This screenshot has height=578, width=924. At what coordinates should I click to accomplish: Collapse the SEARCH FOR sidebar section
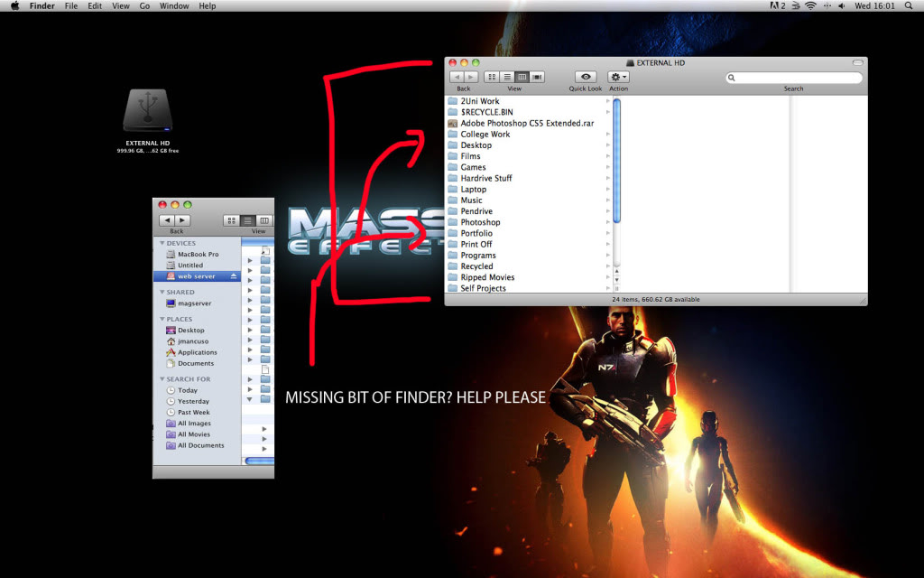pyautogui.click(x=162, y=379)
